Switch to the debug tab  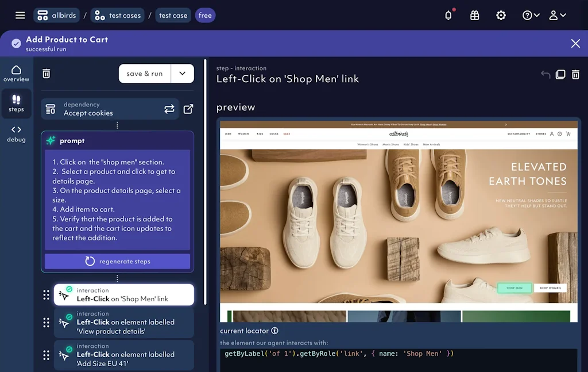16,134
